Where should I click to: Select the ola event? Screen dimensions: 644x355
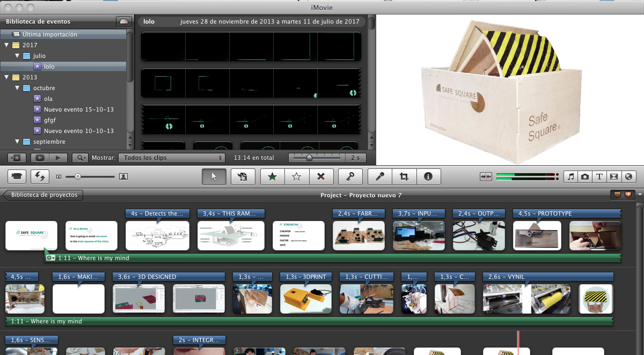point(63,99)
